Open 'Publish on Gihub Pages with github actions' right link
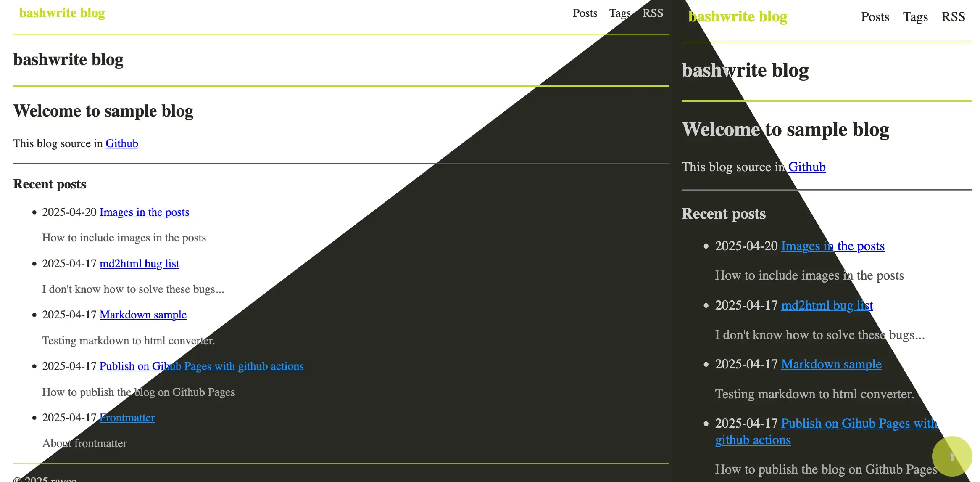 pyautogui.click(x=826, y=432)
